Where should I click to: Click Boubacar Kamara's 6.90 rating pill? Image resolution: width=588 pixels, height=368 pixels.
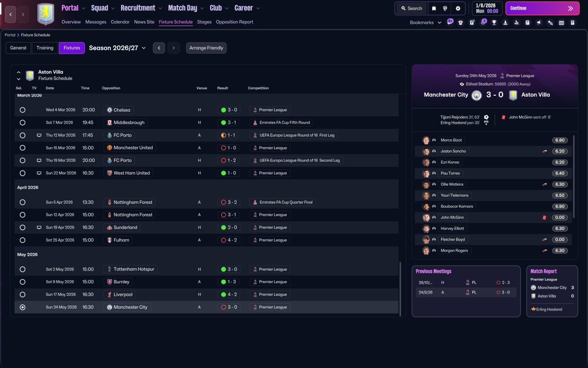(x=560, y=207)
